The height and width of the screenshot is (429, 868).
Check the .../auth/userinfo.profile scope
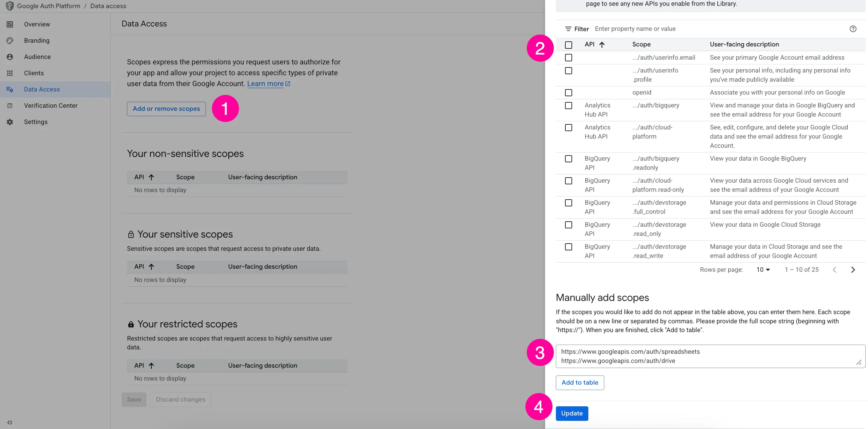click(x=569, y=70)
